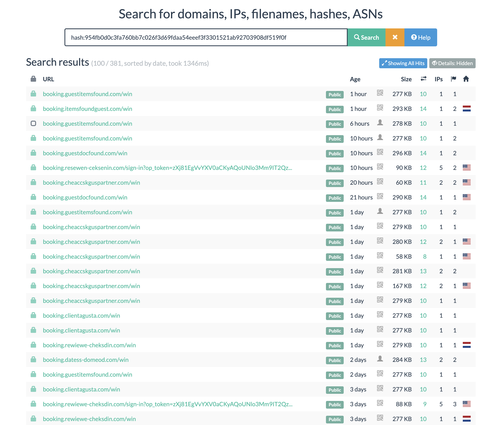Click the home column header icon
The height and width of the screenshot is (425, 504).
pyautogui.click(x=466, y=79)
